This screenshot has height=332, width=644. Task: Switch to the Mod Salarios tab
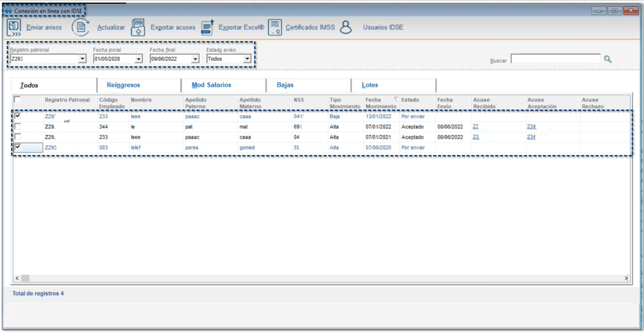211,85
